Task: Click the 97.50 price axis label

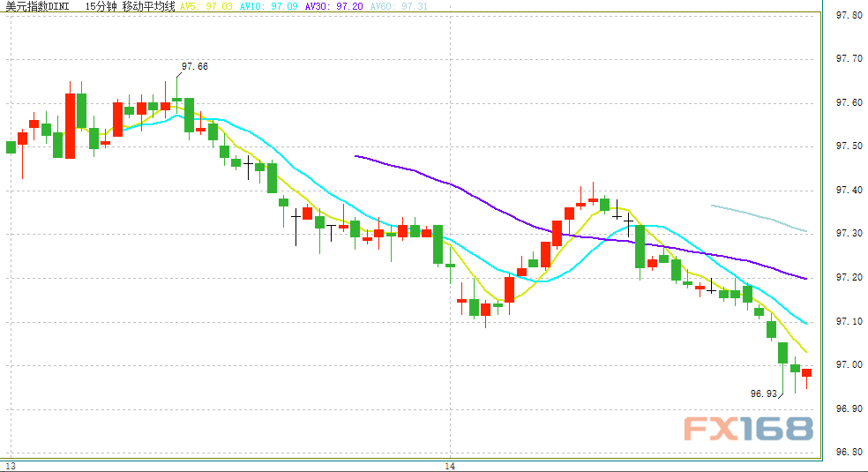Action: pyautogui.click(x=848, y=146)
